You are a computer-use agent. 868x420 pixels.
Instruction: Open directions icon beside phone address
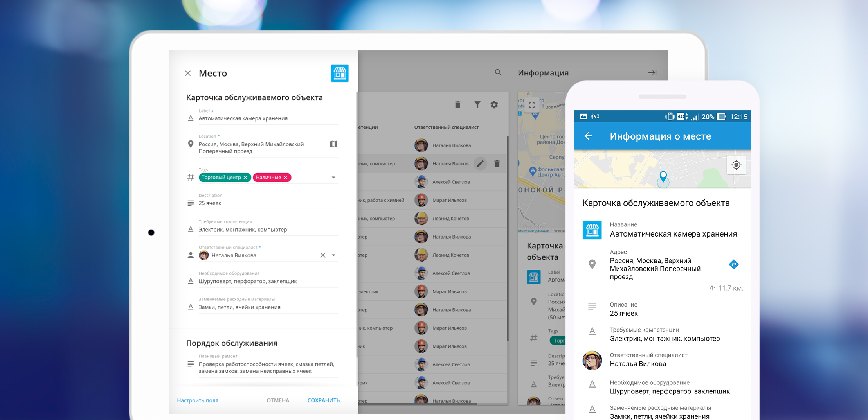tap(734, 264)
